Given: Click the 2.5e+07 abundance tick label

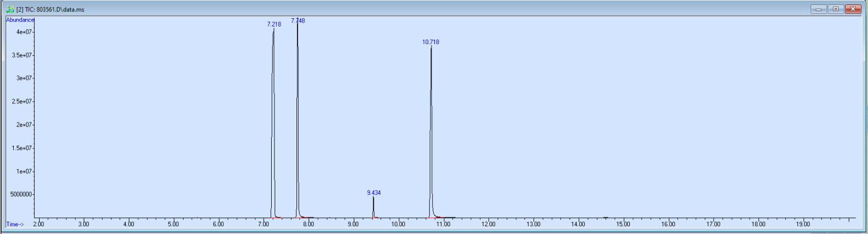Looking at the screenshot, I should pyautogui.click(x=21, y=102).
